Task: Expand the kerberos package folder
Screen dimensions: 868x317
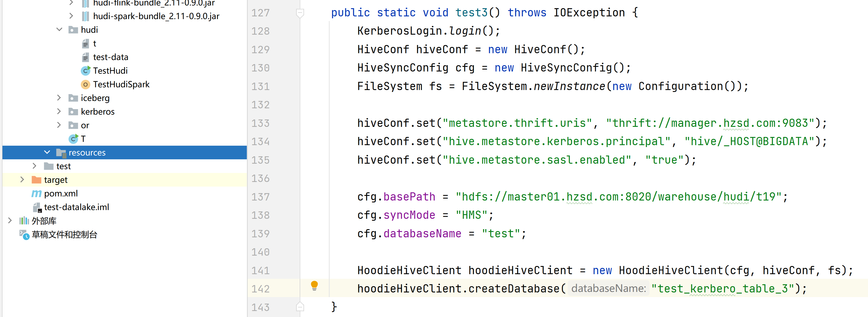Action: (x=59, y=111)
